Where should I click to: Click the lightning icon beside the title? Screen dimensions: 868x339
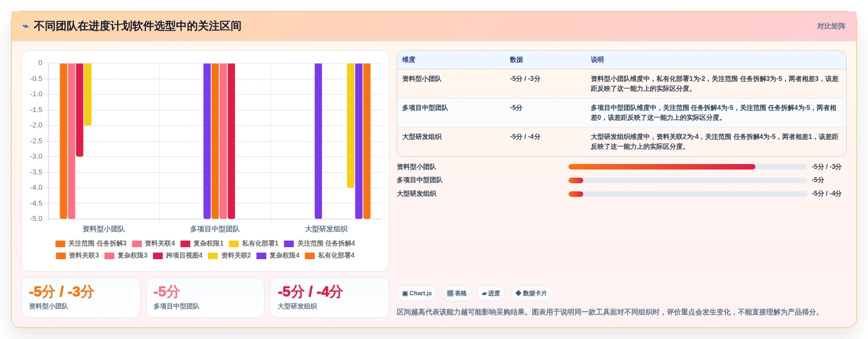(x=26, y=26)
